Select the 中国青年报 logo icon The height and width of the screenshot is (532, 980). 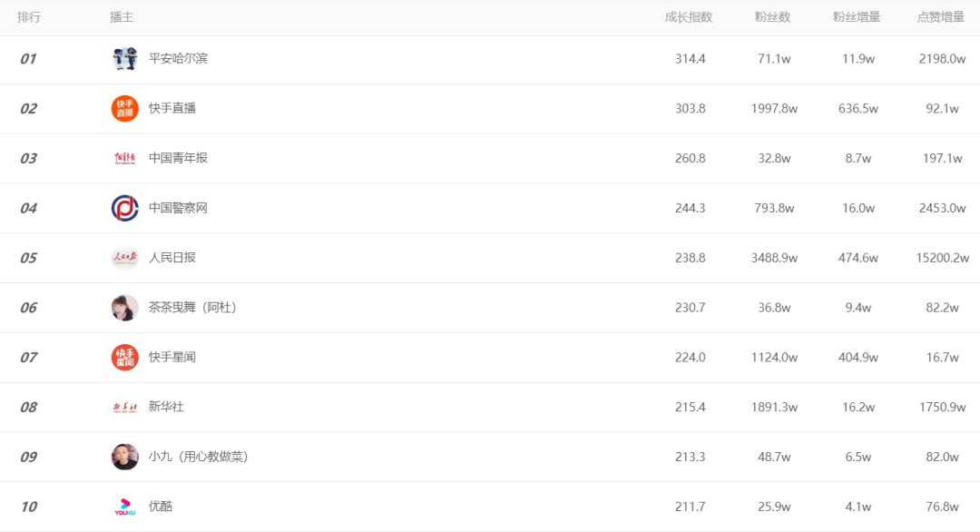125,158
